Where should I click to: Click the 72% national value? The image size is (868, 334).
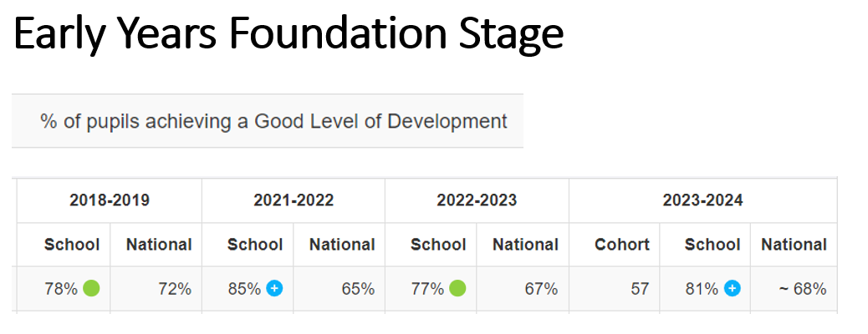[176, 290]
